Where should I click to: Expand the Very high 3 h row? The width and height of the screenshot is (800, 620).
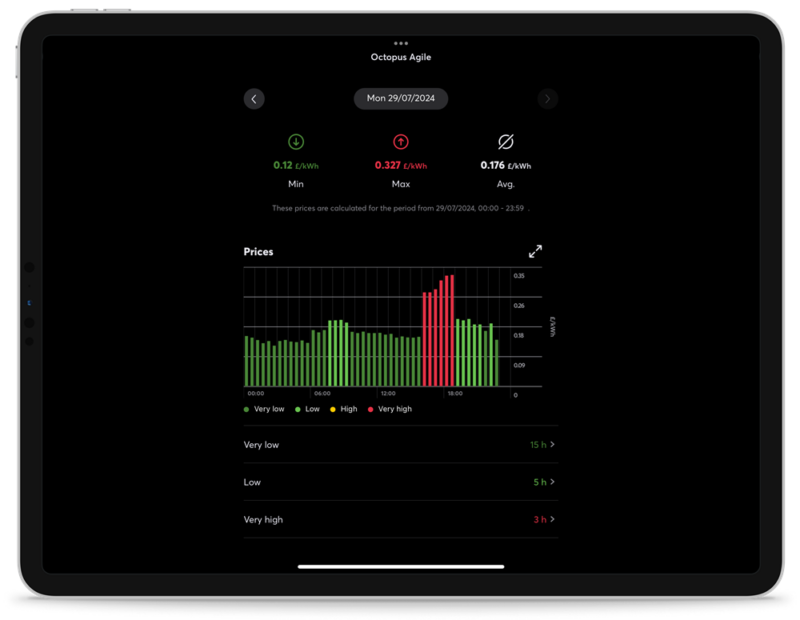(x=400, y=520)
